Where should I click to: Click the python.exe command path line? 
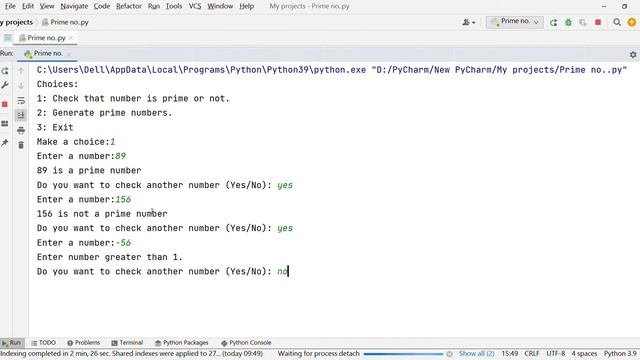click(331, 70)
